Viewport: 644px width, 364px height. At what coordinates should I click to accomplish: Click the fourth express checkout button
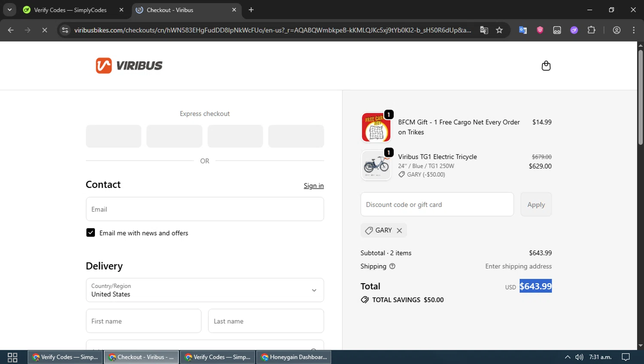(296, 136)
